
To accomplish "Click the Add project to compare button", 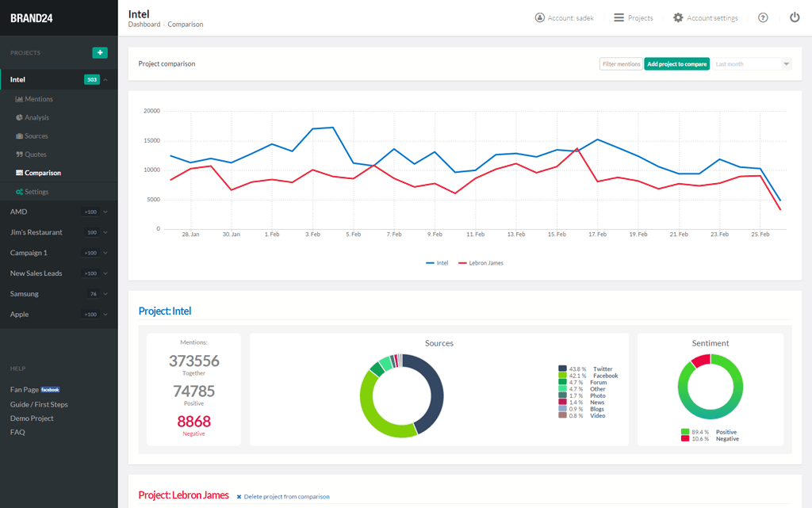I will point(676,64).
